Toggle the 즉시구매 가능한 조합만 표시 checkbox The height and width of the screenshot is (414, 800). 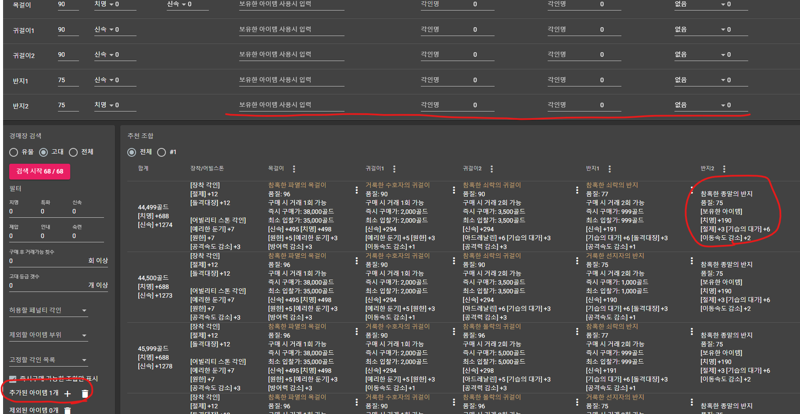(x=13, y=379)
